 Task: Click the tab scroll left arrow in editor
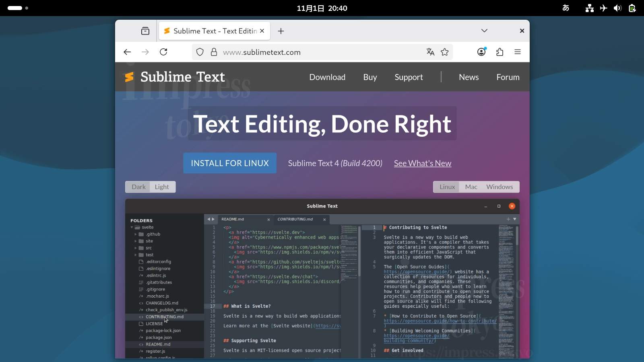pos(208,219)
